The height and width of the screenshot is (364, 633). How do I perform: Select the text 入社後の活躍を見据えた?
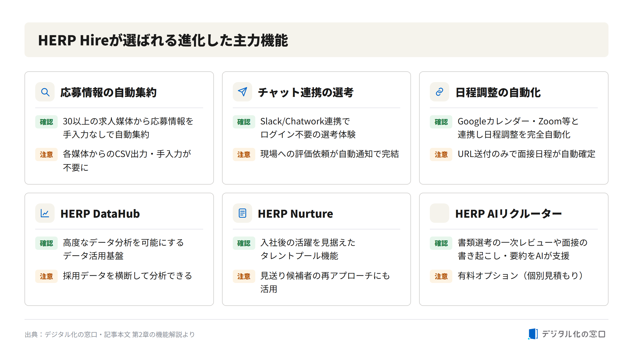click(308, 243)
